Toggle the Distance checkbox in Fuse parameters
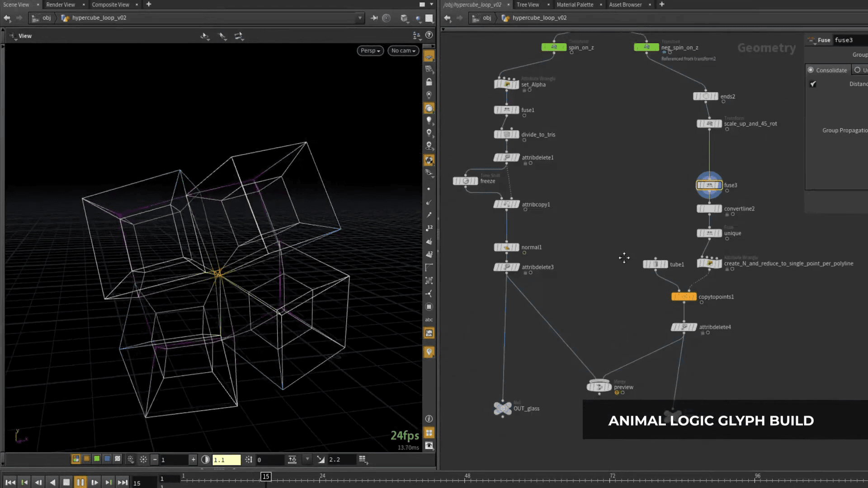 tap(813, 84)
